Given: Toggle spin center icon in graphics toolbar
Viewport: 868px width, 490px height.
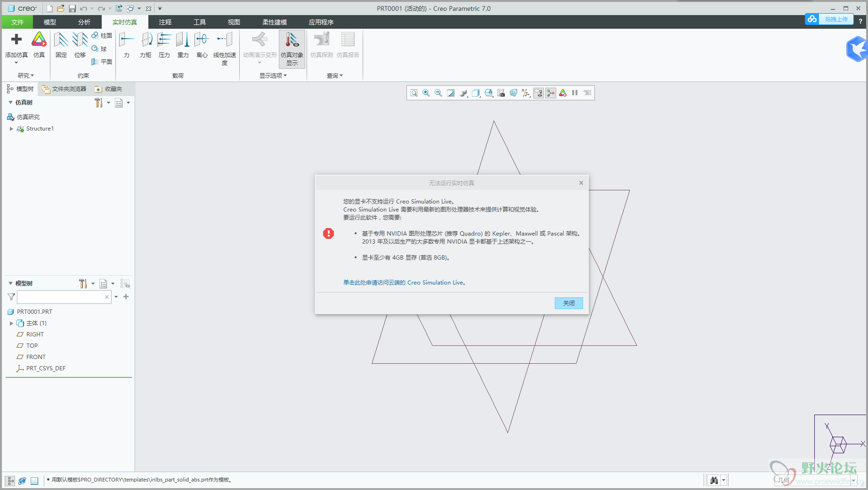Looking at the screenshot, I should pyautogui.click(x=551, y=93).
